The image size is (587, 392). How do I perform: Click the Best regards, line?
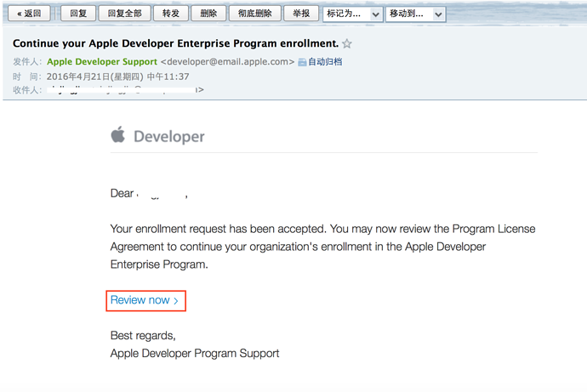[143, 336]
